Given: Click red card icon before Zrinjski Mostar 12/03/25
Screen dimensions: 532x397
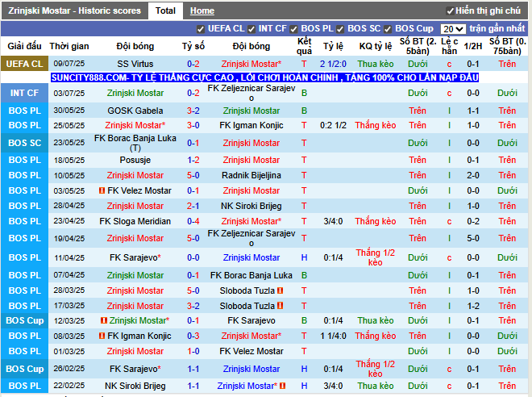Looking at the screenshot, I should click(x=104, y=320).
